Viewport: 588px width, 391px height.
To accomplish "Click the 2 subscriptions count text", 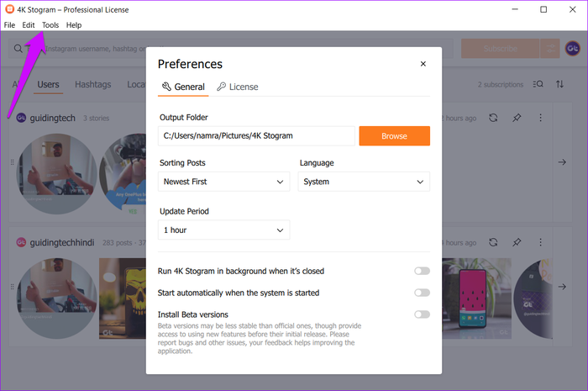I will coord(501,84).
